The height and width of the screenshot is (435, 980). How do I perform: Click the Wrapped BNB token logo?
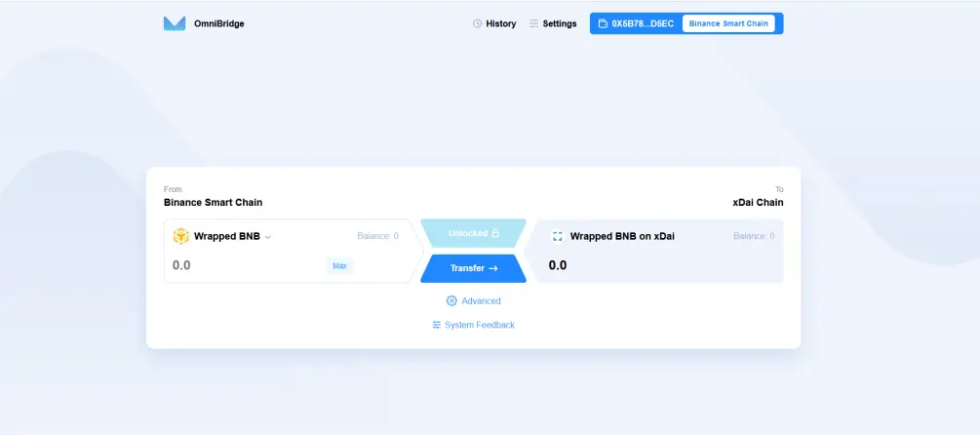click(181, 236)
